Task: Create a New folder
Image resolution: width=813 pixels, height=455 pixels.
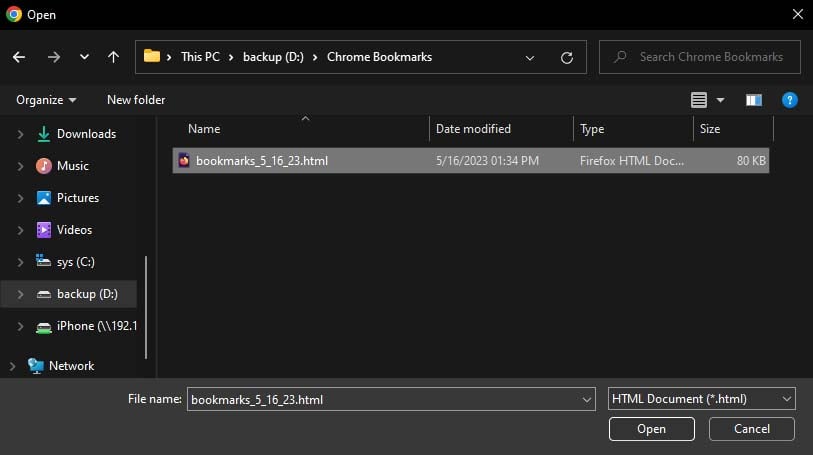Action: (136, 99)
